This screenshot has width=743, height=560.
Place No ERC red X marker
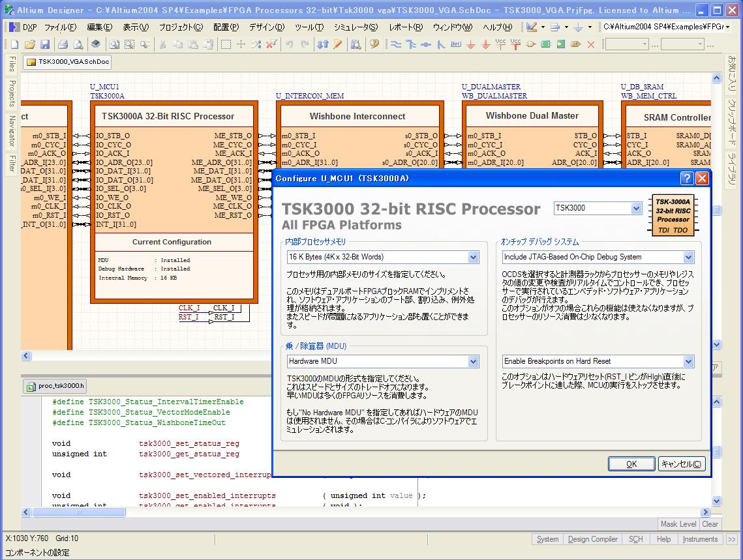pyautogui.click(x=591, y=44)
